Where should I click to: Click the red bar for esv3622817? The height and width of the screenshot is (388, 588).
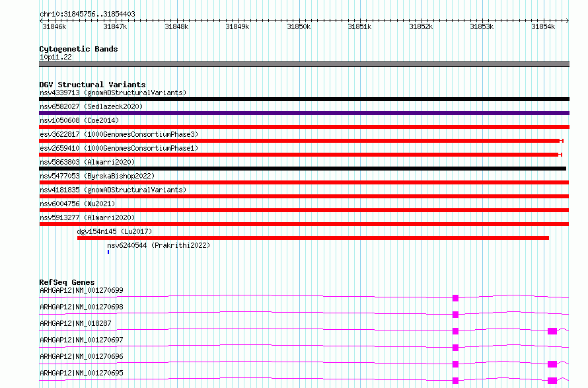tap(301, 141)
